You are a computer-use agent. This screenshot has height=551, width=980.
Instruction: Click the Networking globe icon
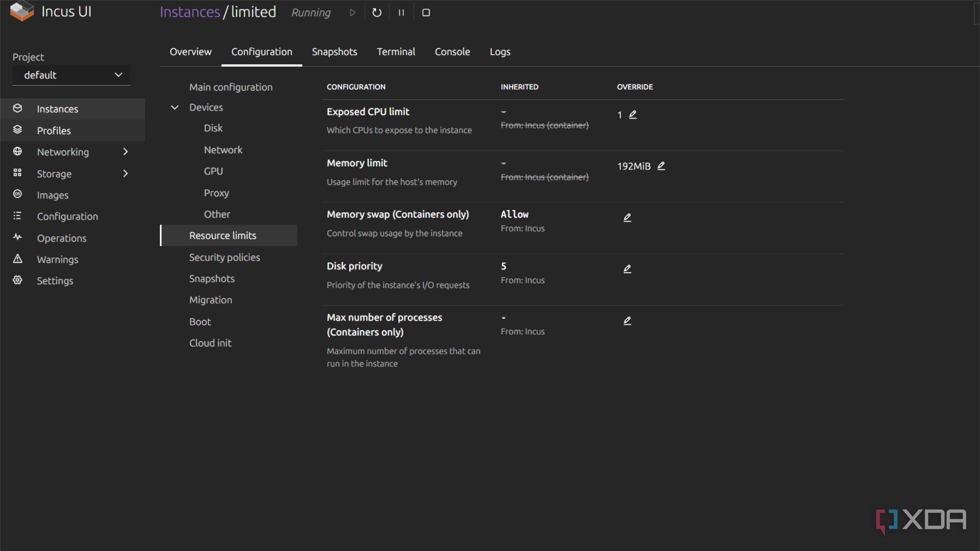(x=17, y=152)
